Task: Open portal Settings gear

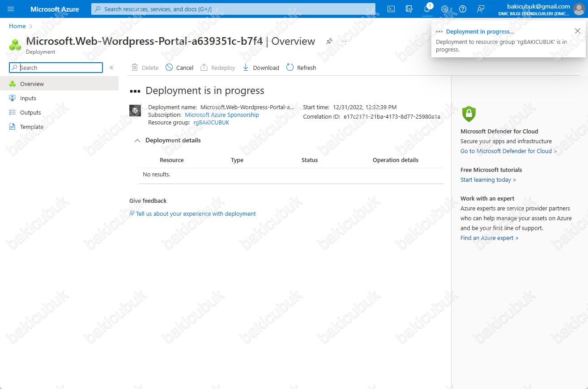Action: coord(445,9)
